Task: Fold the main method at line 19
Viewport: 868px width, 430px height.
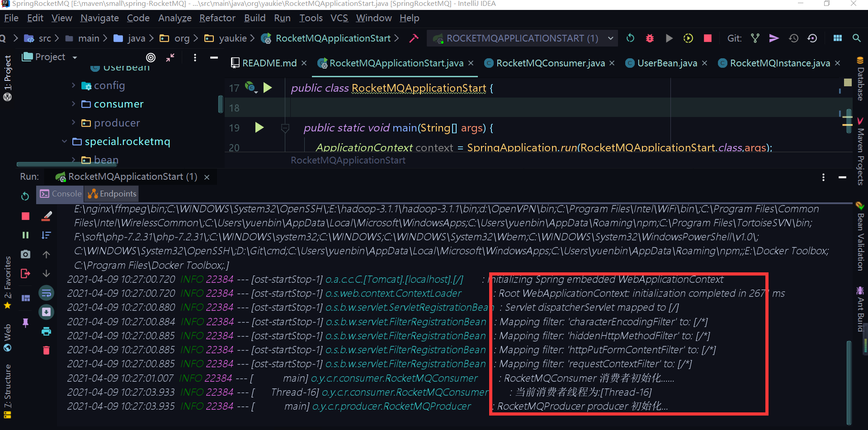Action: click(285, 128)
